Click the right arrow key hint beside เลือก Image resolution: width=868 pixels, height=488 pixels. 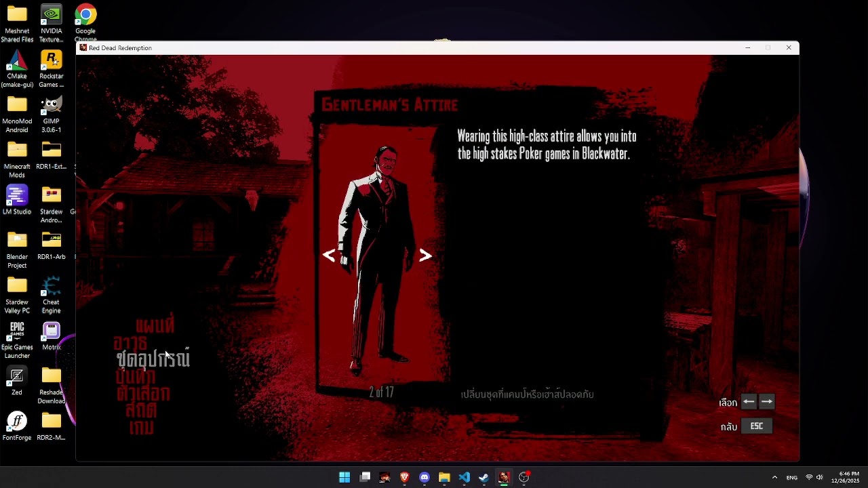point(767,402)
